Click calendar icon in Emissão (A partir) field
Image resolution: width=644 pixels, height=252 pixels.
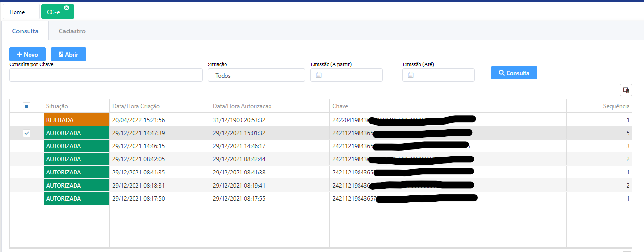tap(318, 75)
